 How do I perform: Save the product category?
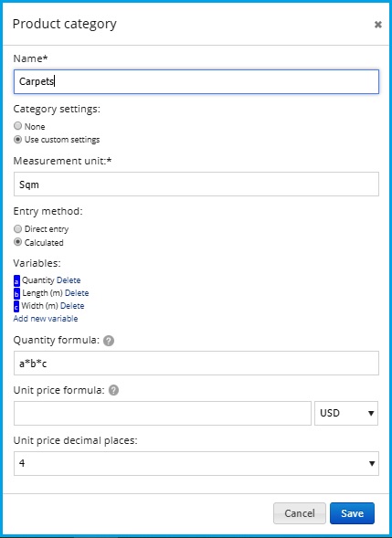(352, 513)
